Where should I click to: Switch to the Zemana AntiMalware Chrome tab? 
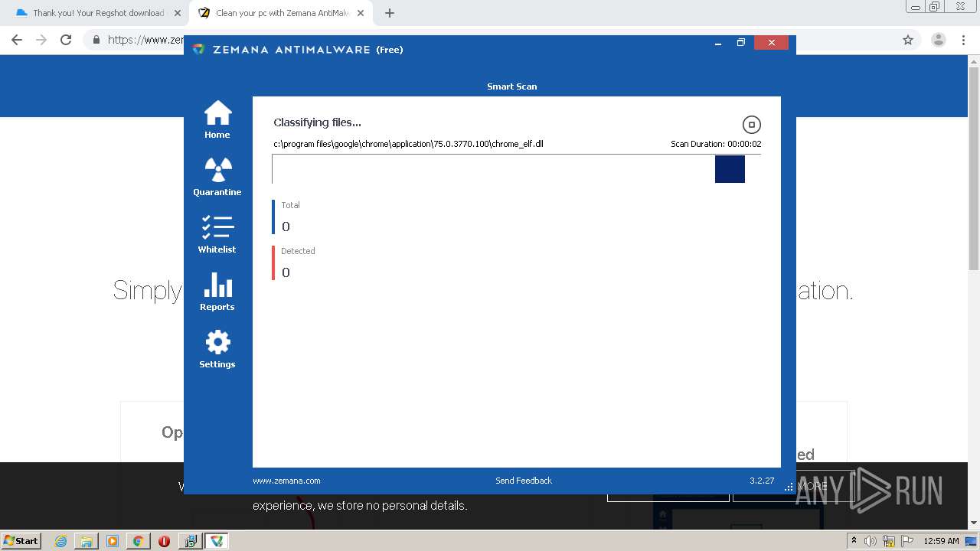tap(282, 13)
